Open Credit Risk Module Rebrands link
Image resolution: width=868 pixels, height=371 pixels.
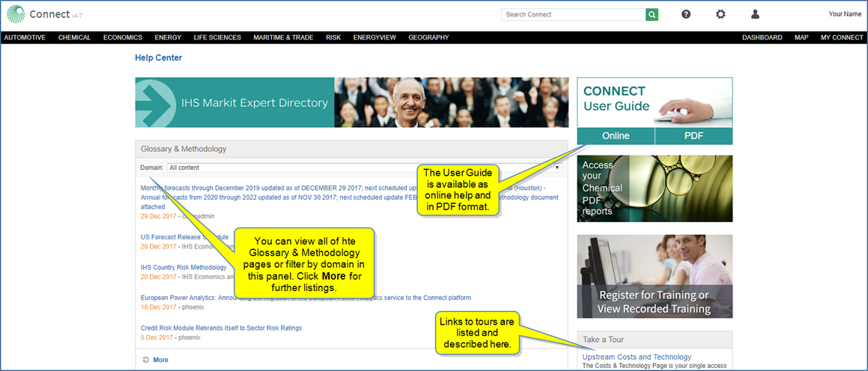(x=221, y=328)
